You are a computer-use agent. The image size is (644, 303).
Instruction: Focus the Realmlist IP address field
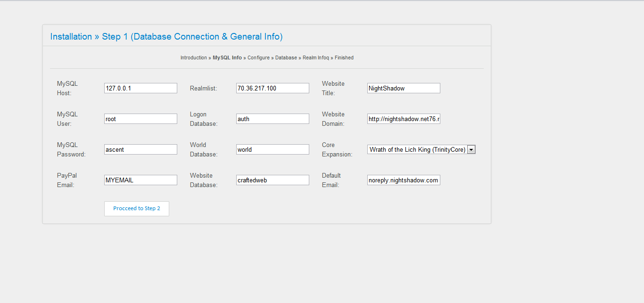(x=272, y=88)
